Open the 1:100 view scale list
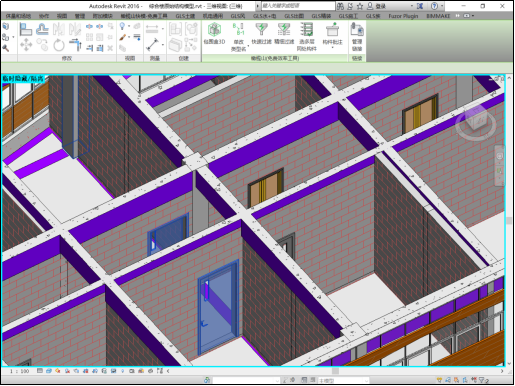Image resolution: width=515 pixels, height=386 pixels. pos(19,371)
